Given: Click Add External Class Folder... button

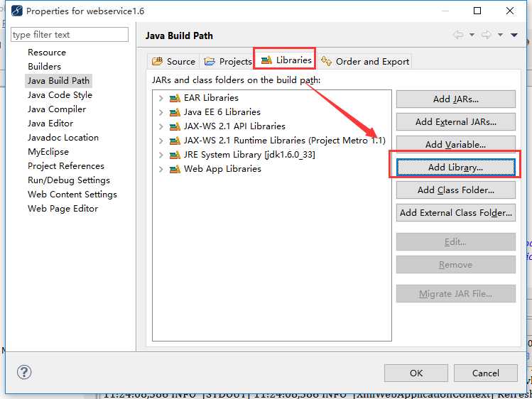Looking at the screenshot, I should click(456, 212).
